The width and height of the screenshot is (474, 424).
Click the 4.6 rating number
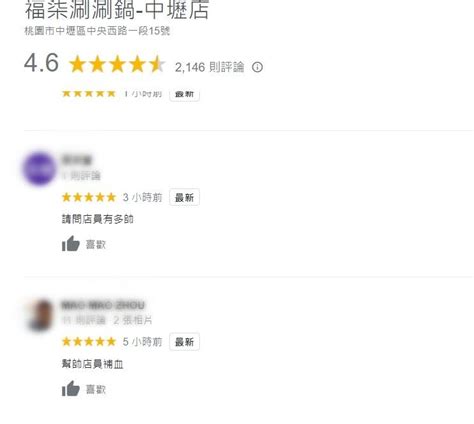coord(42,63)
